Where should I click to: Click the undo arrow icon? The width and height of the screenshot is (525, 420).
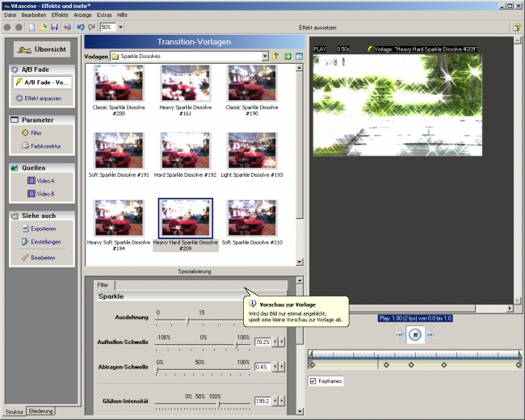[x=80, y=27]
